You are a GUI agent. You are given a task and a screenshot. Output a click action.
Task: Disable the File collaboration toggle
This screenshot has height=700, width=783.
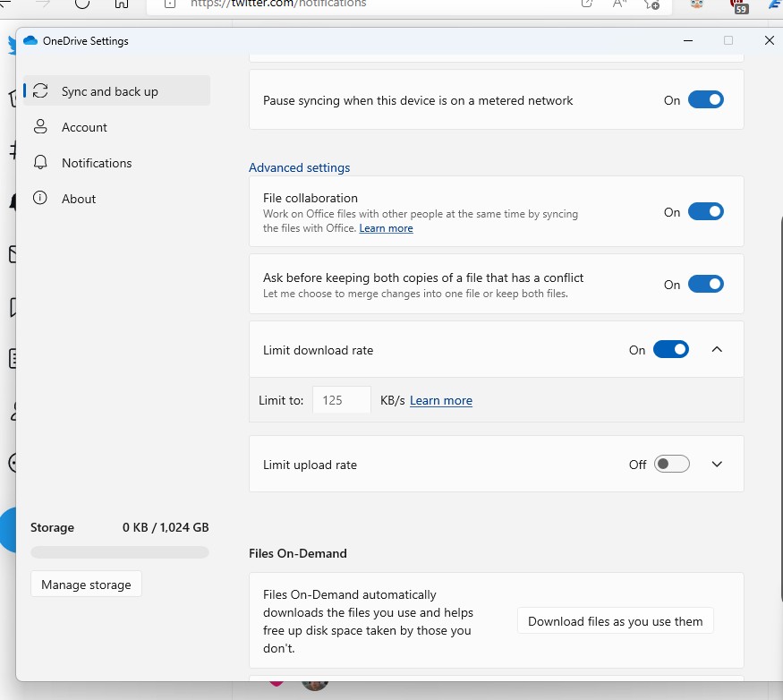[705, 212]
